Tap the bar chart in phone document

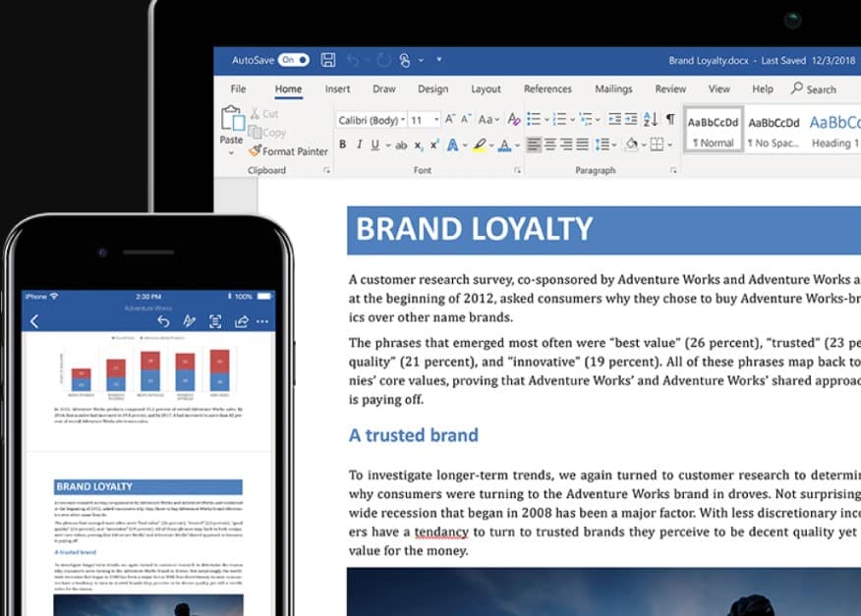(148, 369)
